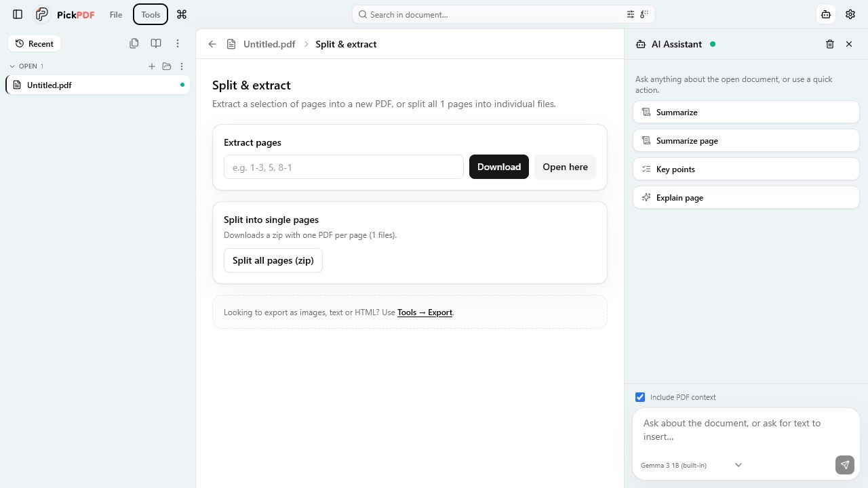Screen dimensions: 868x488
Task: Follow the Tools → Export link
Action: tap(425, 312)
